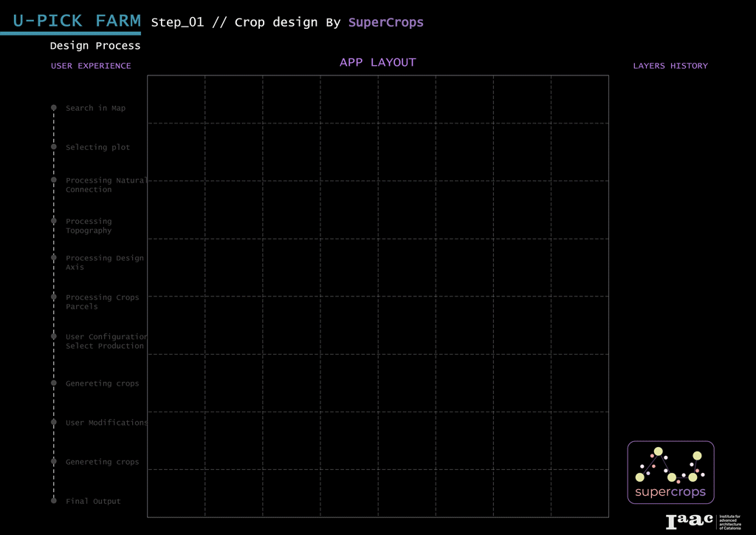Select Processing Natural Connection step
The height and width of the screenshot is (535, 756).
tap(105, 185)
